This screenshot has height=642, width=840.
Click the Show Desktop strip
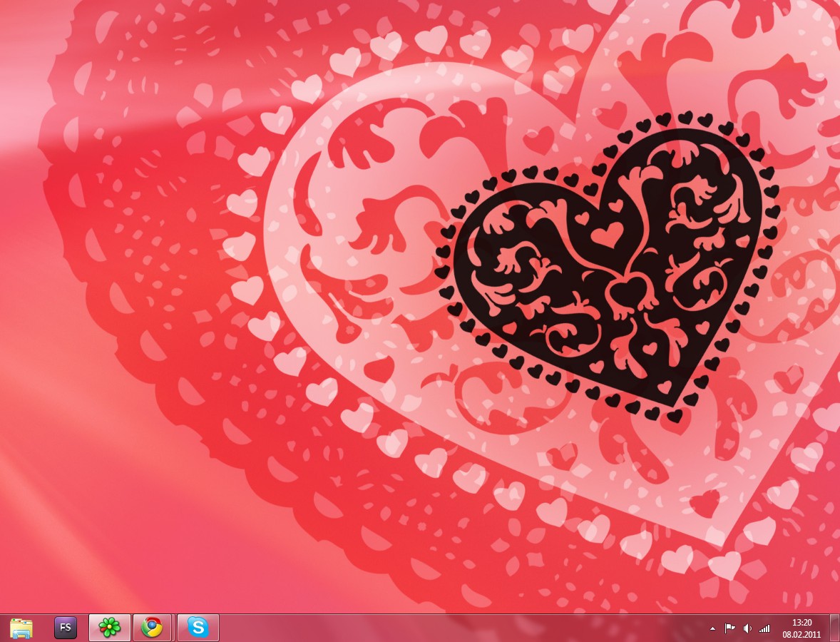(834, 628)
